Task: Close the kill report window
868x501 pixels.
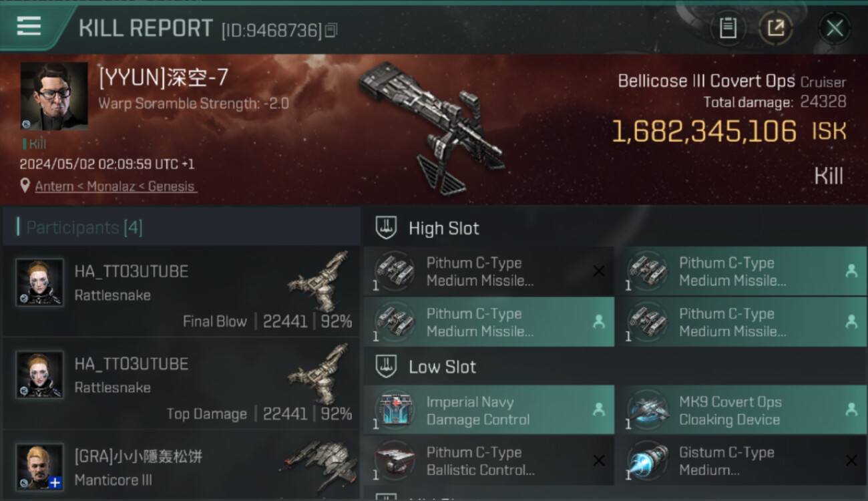Action: tap(835, 28)
